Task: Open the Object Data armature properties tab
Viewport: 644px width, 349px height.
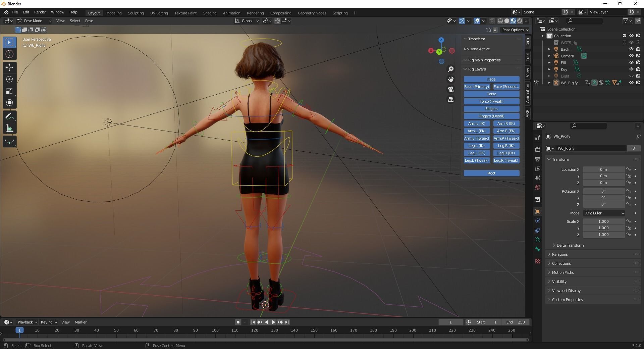Action: 538,240
